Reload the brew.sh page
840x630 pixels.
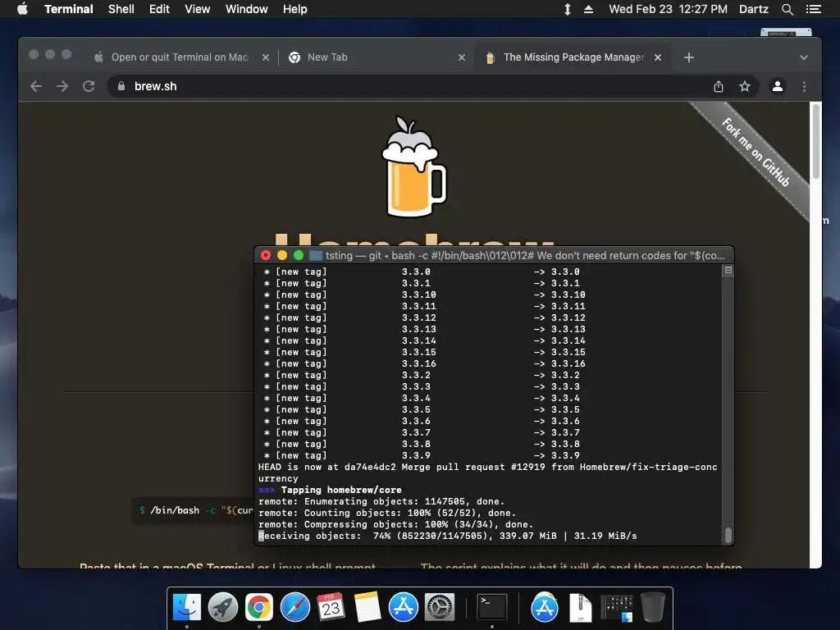[89, 86]
